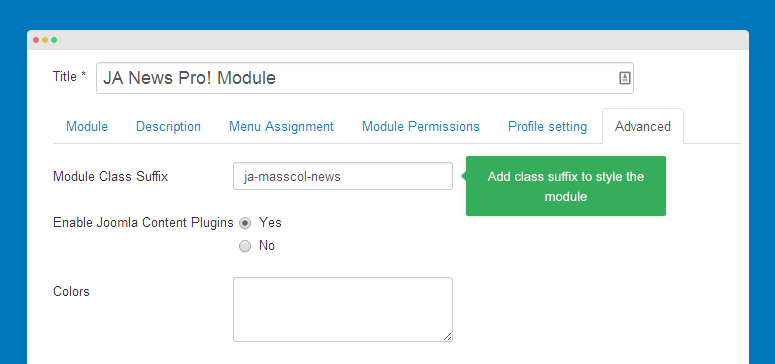The image size is (775, 364).
Task: Click the red close window dot
Action: [36, 40]
